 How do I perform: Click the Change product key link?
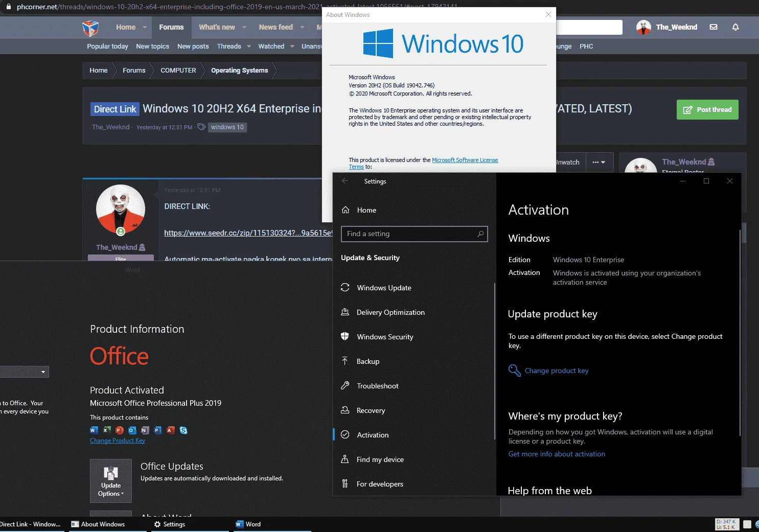point(556,371)
